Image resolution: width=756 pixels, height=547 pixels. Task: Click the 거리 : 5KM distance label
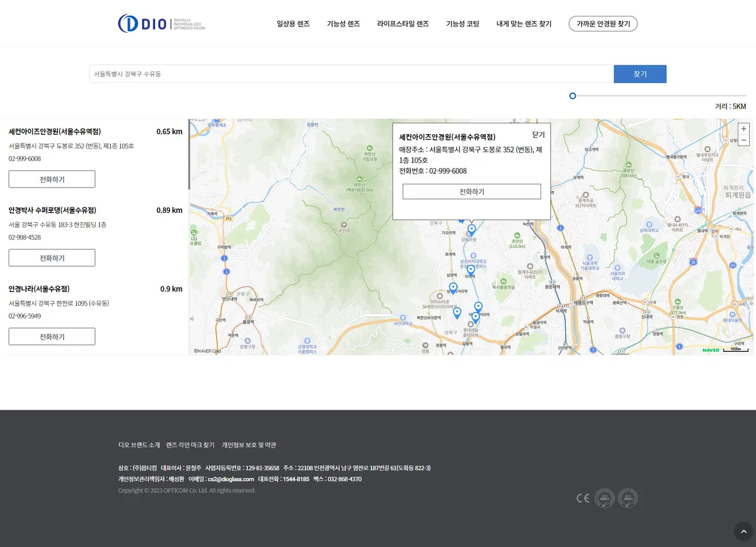coord(730,106)
